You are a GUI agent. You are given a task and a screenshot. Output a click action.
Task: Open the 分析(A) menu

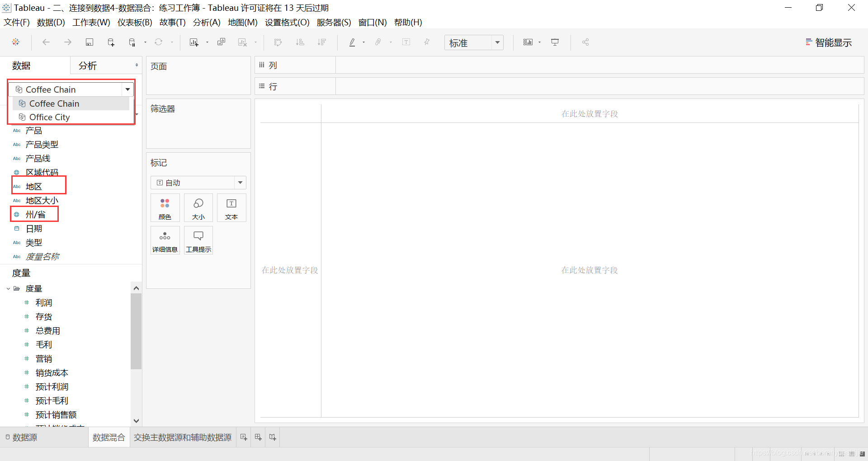207,22
